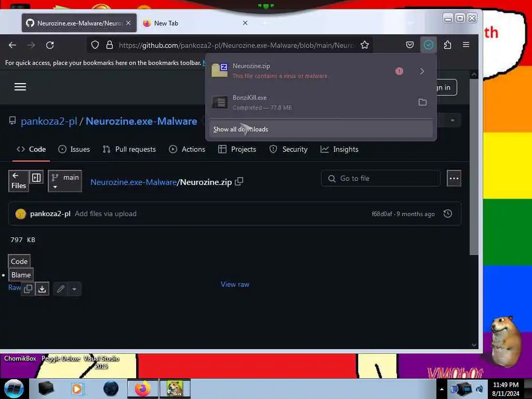The width and height of the screenshot is (532, 399).
Task: Open the 'Add files via upload' commit message
Action: (105, 214)
